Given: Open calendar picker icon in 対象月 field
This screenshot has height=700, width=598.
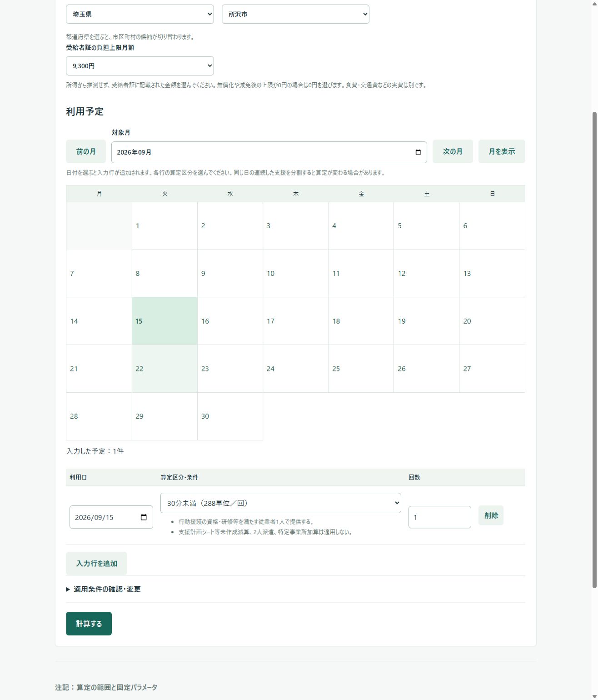Looking at the screenshot, I should click(x=418, y=152).
